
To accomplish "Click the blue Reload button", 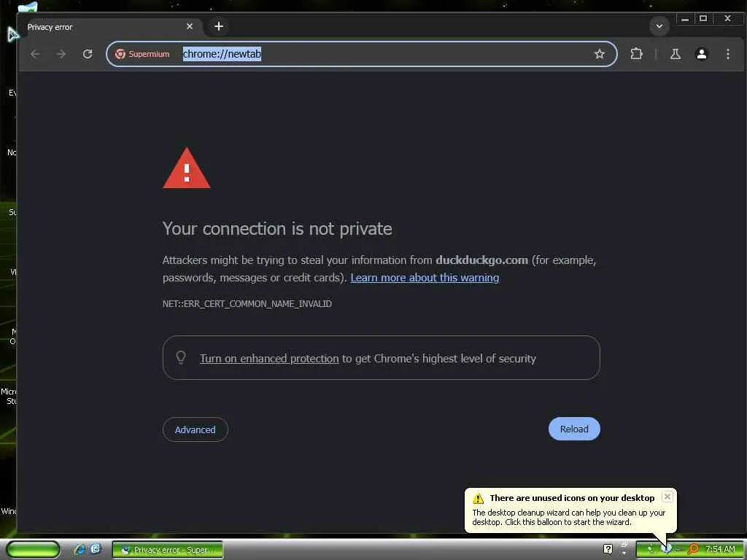I will 574,429.
